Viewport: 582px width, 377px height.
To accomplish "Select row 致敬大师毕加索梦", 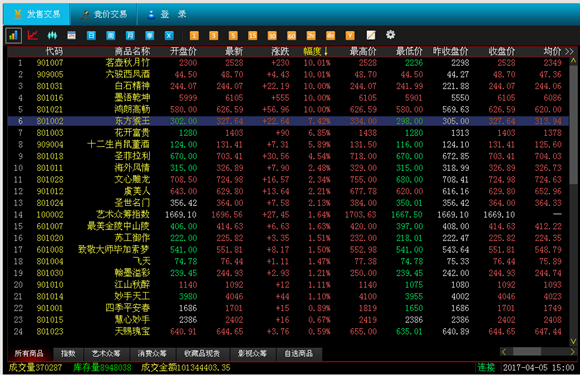I will point(288,250).
